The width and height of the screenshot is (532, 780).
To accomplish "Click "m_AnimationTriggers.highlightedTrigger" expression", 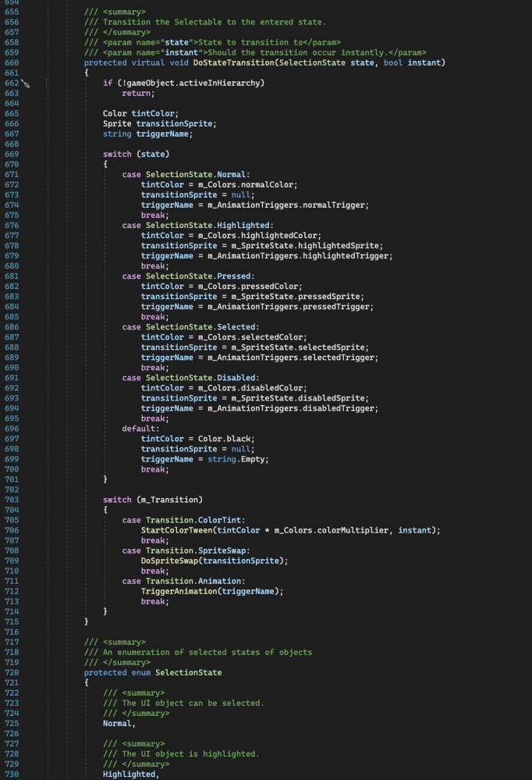I will 298,255.
